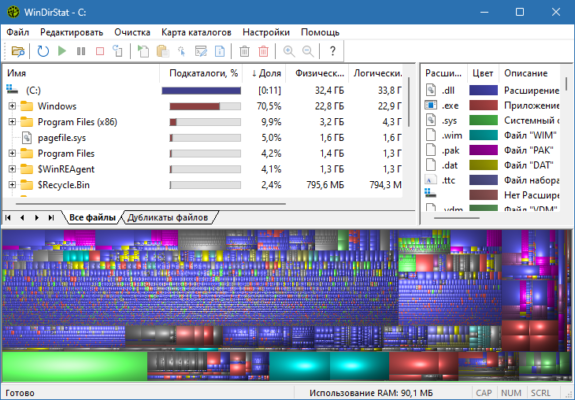Click the Цвет column header

coord(483,73)
